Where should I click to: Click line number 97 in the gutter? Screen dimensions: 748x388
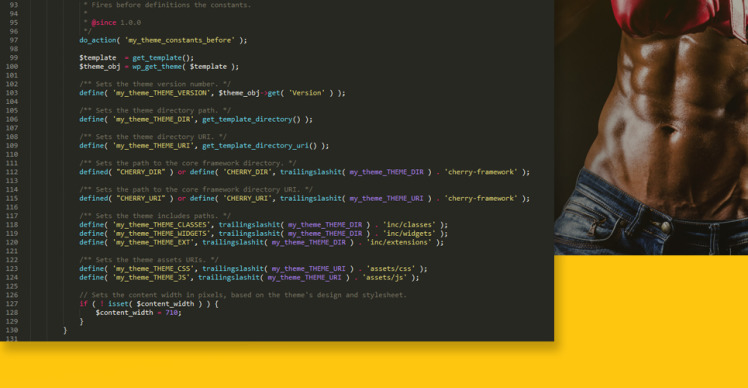tap(13, 40)
